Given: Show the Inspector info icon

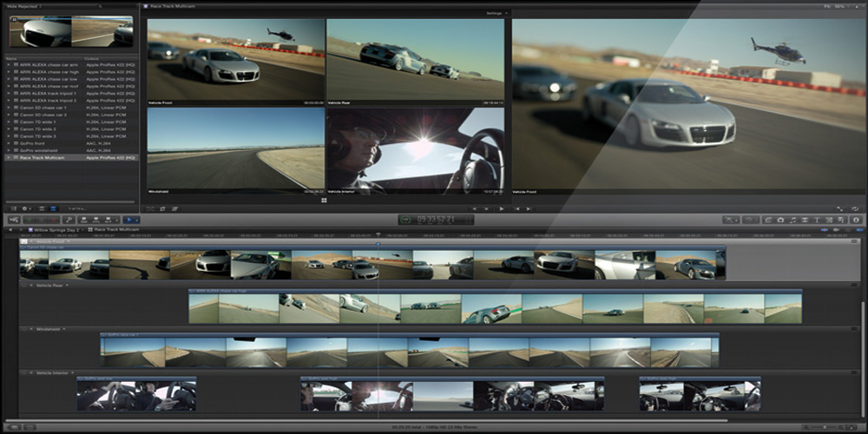Looking at the screenshot, I should (855, 220).
